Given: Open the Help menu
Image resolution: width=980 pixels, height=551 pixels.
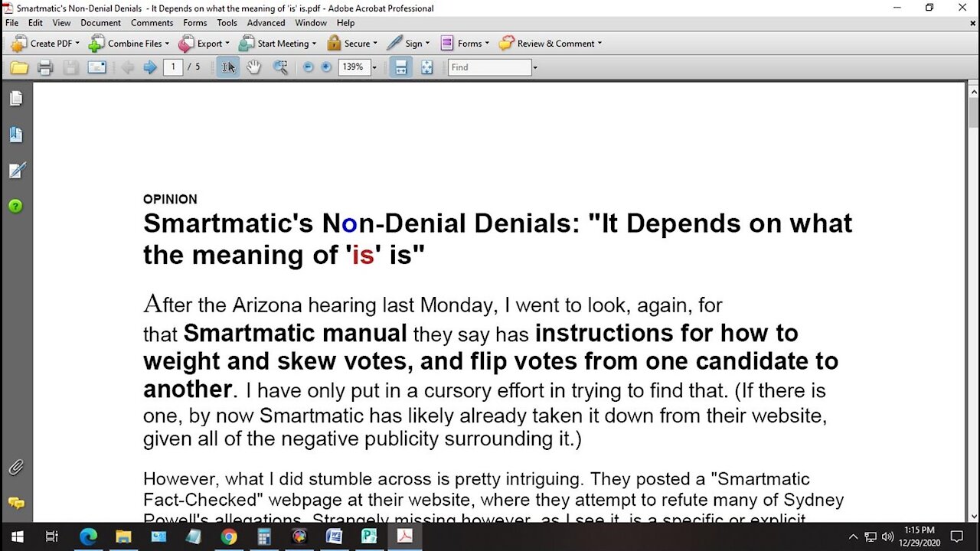Looking at the screenshot, I should coord(345,23).
